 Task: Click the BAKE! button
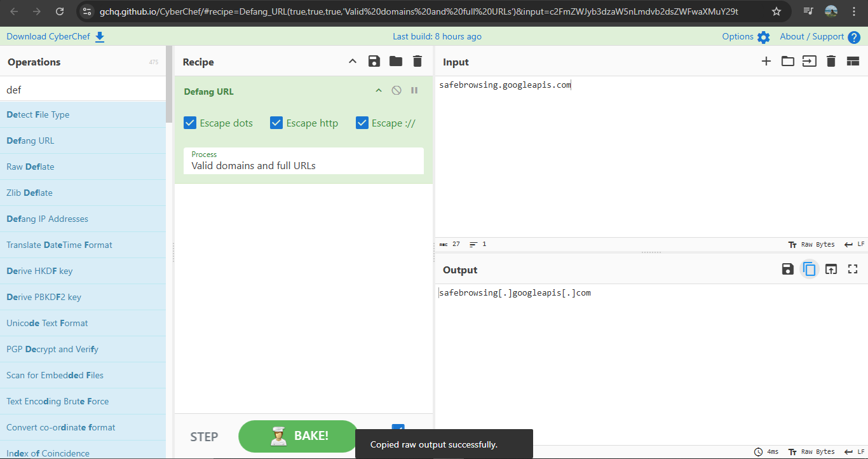tap(299, 436)
